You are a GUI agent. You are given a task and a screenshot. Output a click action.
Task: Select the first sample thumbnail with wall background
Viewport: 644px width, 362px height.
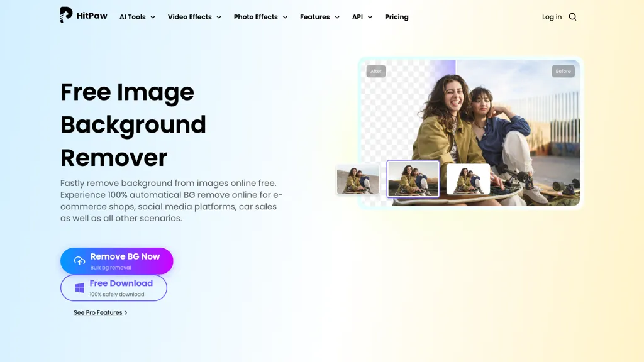358,179
